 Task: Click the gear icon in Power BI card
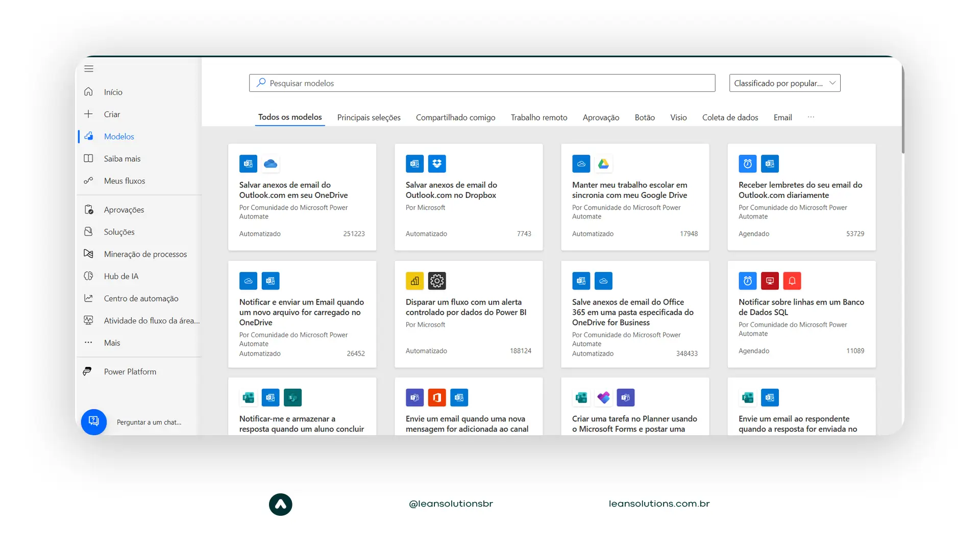pyautogui.click(x=437, y=281)
